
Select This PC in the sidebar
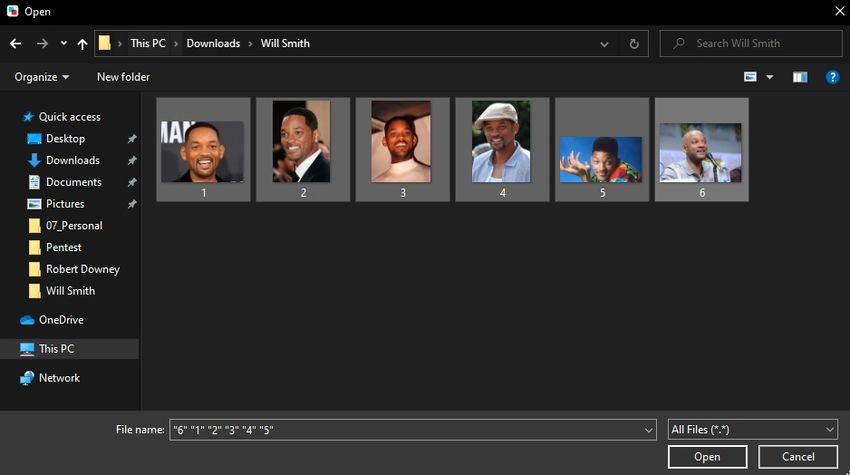[69, 349]
